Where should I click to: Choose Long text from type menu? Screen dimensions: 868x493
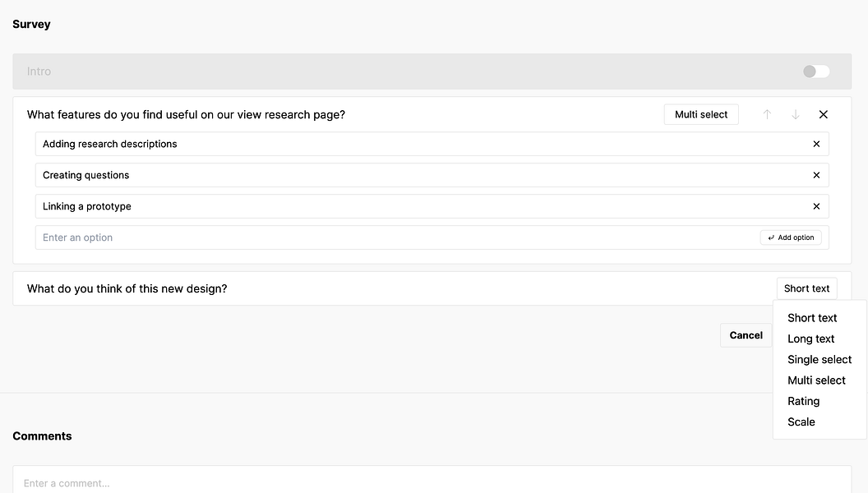[x=810, y=339]
